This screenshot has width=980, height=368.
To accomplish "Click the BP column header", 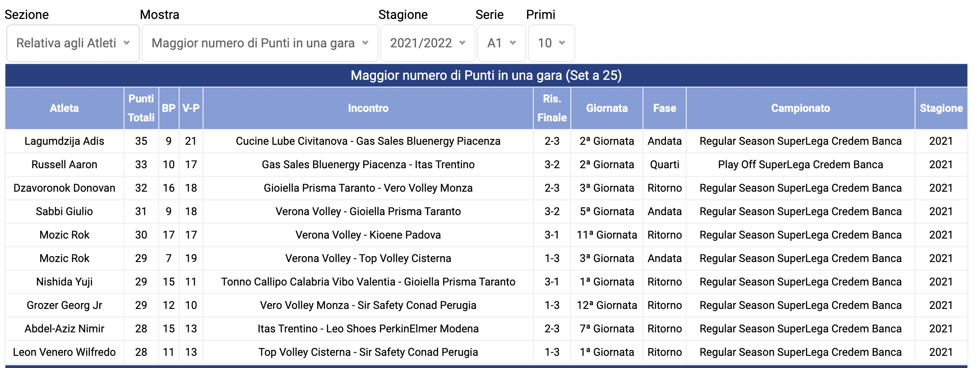I will point(169,108).
